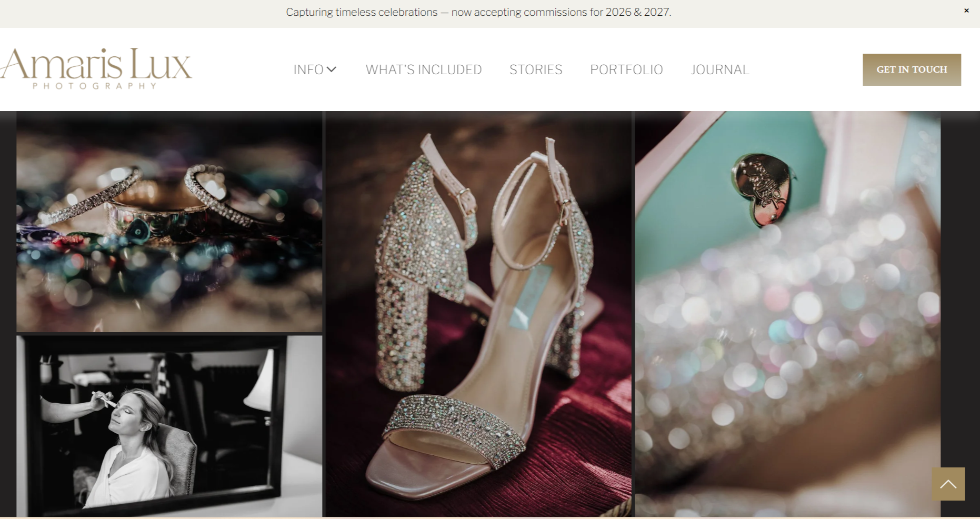Screen dimensions: 980x519
Task: Click the 2026 & 2027 commissions announcement text
Action: (x=478, y=12)
